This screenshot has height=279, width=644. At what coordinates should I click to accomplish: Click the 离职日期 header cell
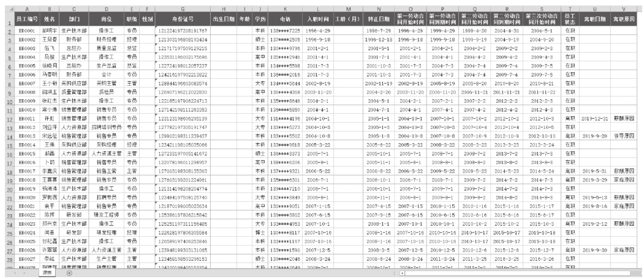pyautogui.click(x=595, y=20)
